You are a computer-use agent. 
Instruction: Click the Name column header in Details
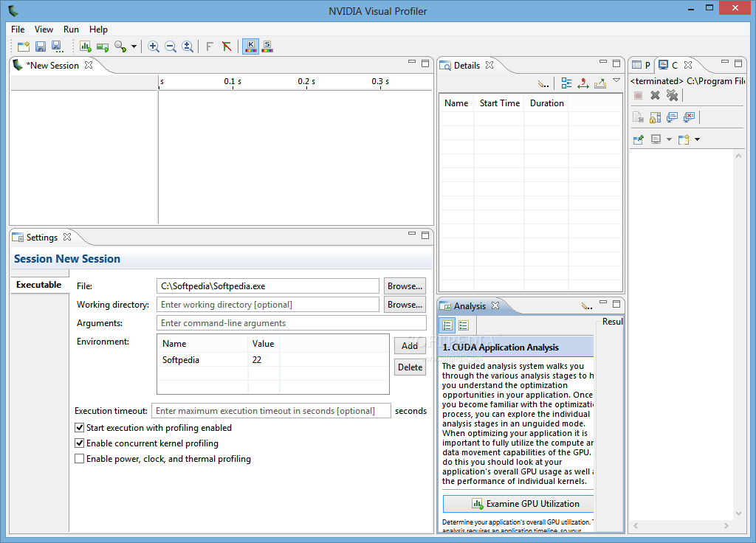coord(456,103)
